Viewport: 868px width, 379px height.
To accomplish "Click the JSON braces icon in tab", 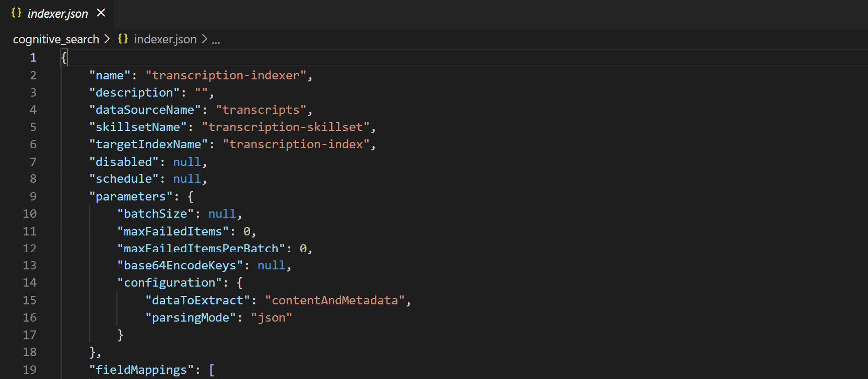I will click(x=16, y=13).
